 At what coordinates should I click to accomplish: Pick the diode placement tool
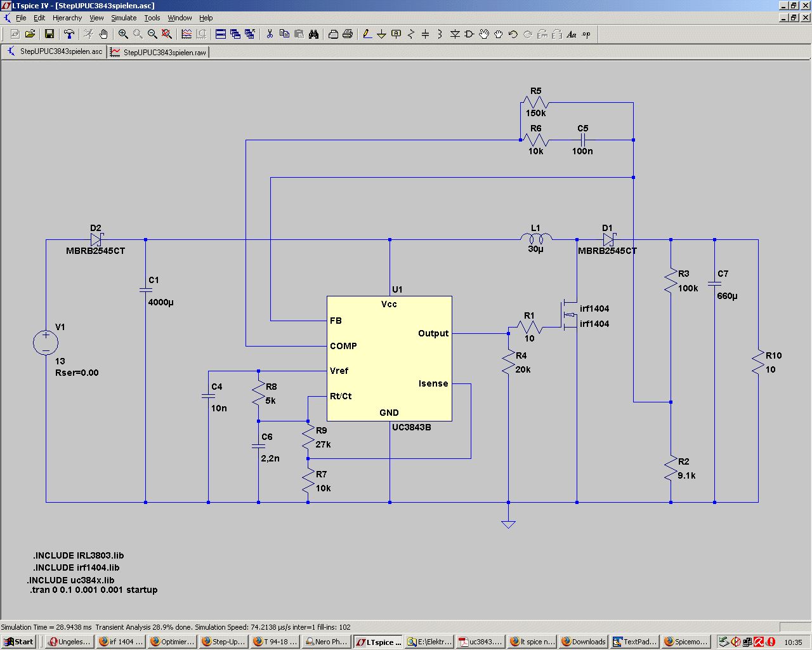pos(454,34)
